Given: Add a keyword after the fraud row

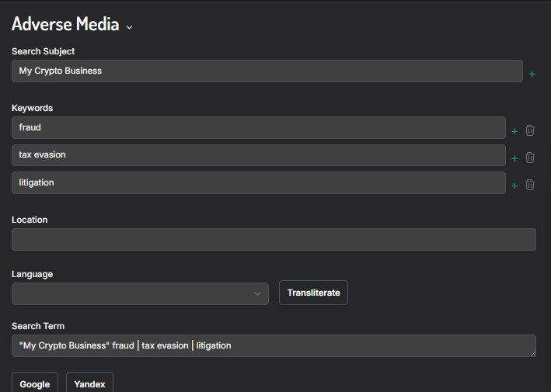Looking at the screenshot, I should coord(514,131).
